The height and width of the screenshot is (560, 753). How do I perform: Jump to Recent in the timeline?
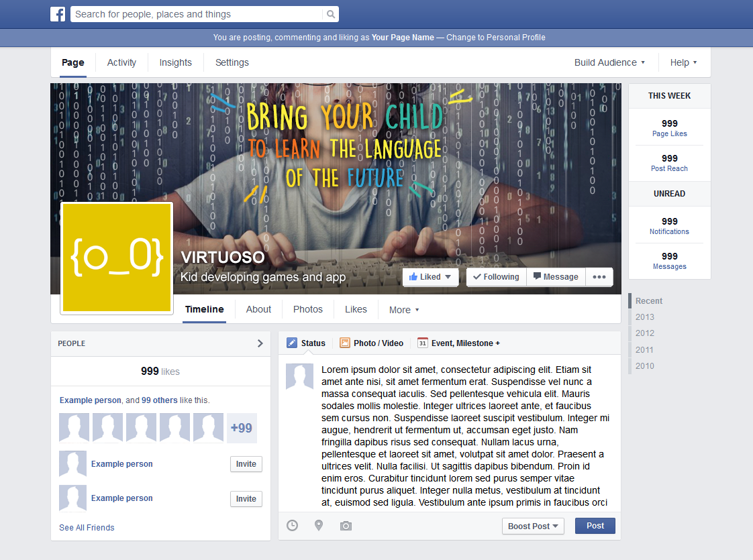tap(649, 301)
